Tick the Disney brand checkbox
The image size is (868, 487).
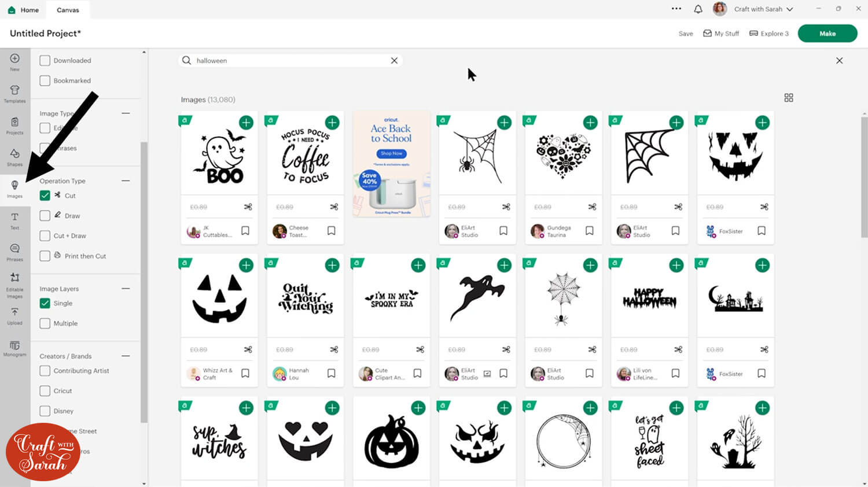pyautogui.click(x=45, y=411)
